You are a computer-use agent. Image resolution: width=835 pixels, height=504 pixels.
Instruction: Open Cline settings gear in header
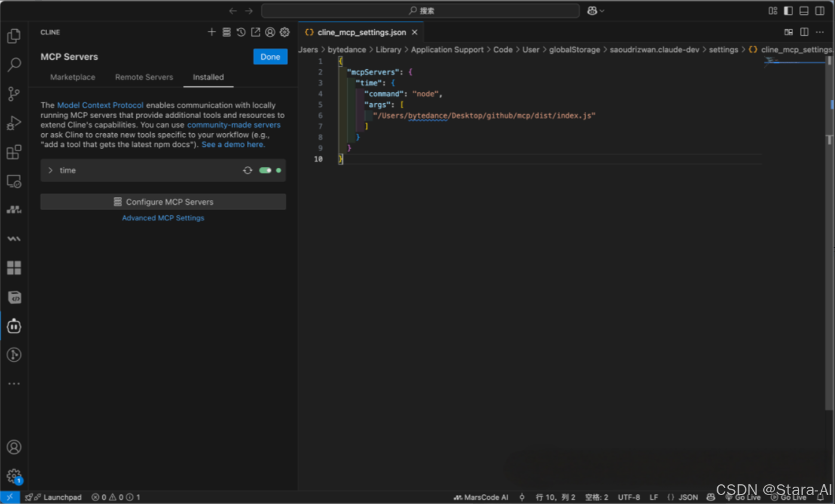[285, 32]
